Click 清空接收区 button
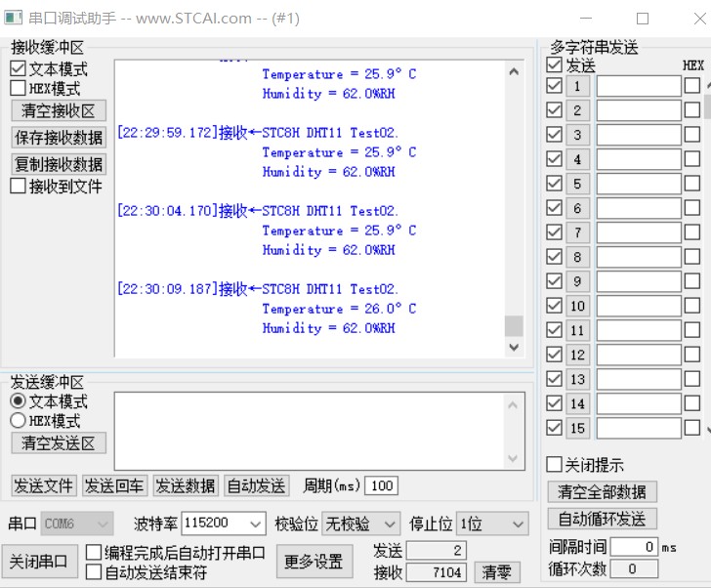711x588 pixels. pyautogui.click(x=59, y=111)
